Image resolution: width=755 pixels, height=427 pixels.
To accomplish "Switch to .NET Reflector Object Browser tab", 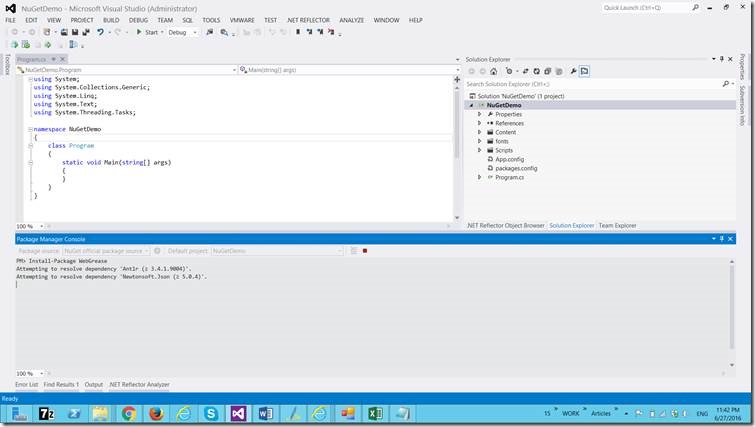I will coord(506,225).
